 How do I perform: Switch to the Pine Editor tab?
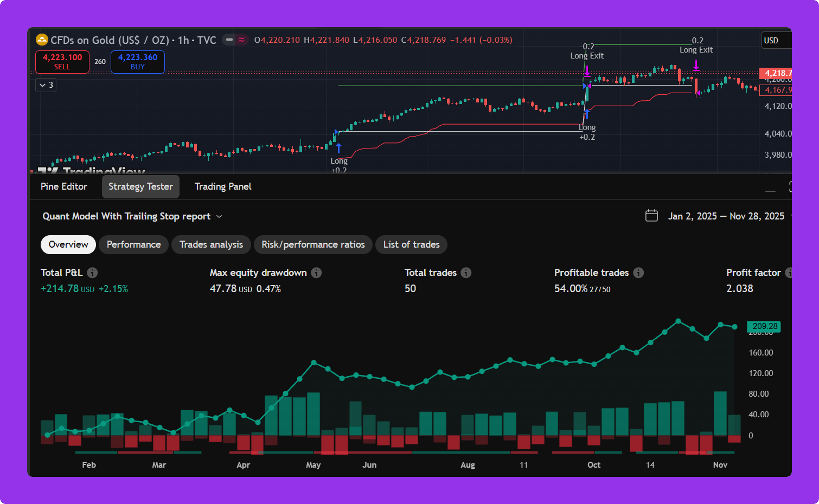pyautogui.click(x=64, y=186)
